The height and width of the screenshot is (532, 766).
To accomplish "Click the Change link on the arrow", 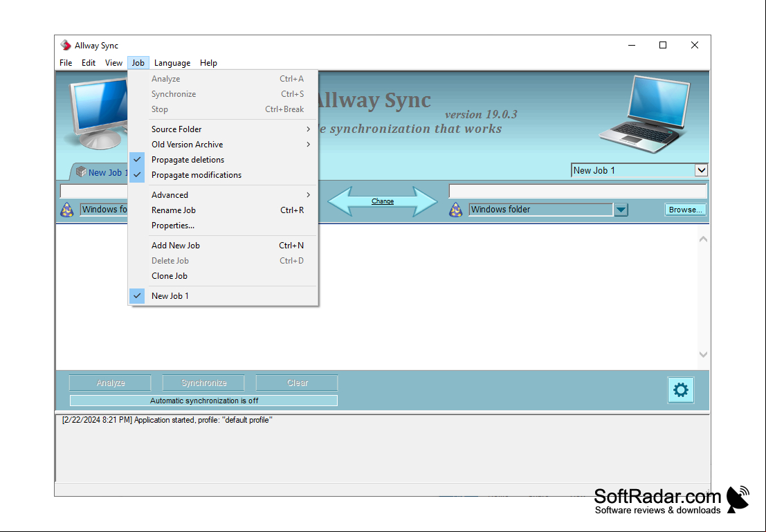I will click(383, 201).
